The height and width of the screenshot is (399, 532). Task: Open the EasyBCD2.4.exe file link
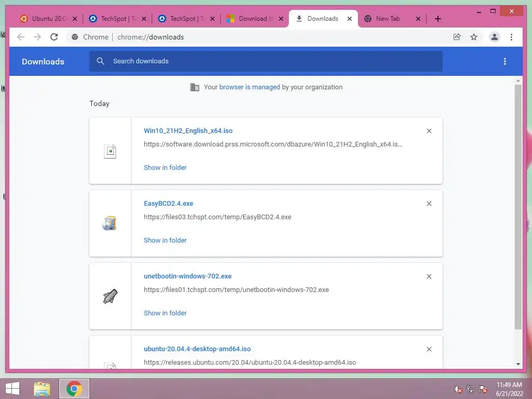click(168, 203)
